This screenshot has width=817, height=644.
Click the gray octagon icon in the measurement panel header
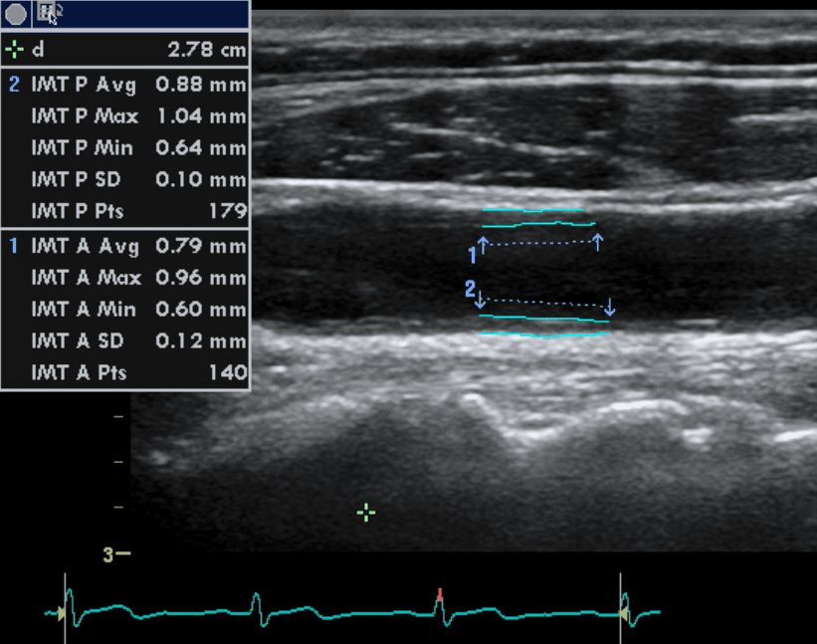pos(16,14)
